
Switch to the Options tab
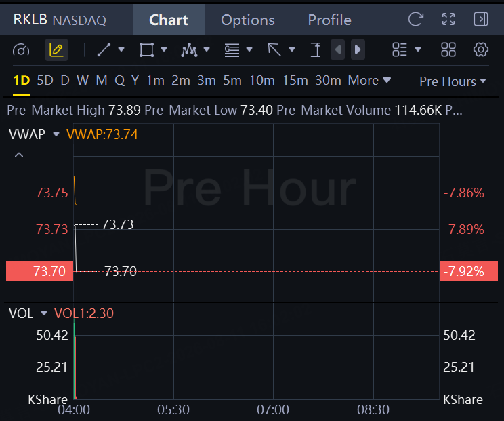click(248, 20)
